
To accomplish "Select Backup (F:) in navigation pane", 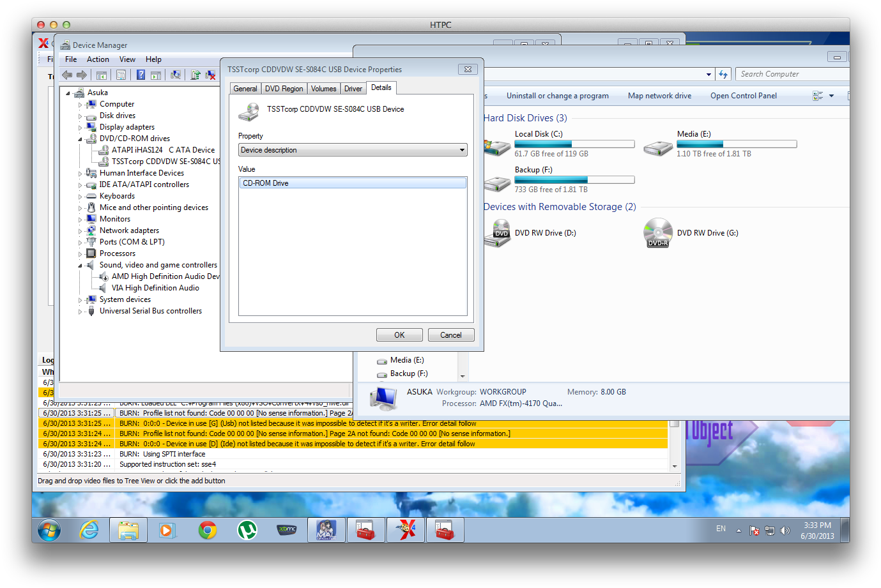I will tap(409, 373).
